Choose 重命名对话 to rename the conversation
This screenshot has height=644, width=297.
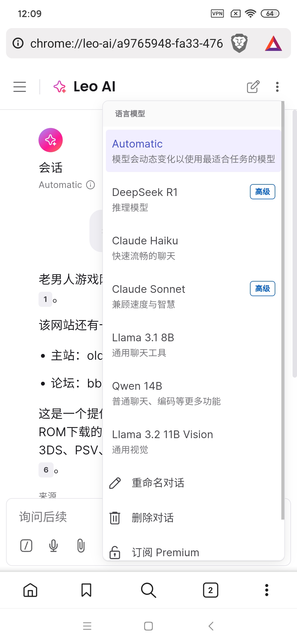click(158, 483)
